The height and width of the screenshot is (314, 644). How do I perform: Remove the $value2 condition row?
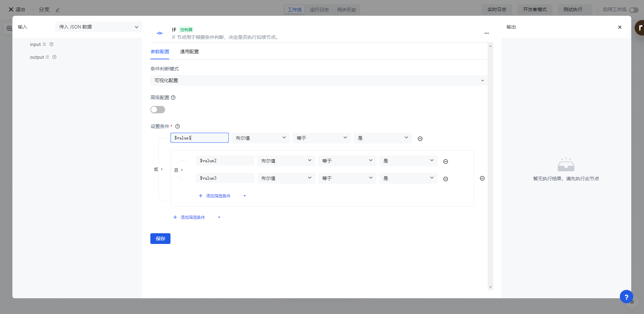pos(445,162)
